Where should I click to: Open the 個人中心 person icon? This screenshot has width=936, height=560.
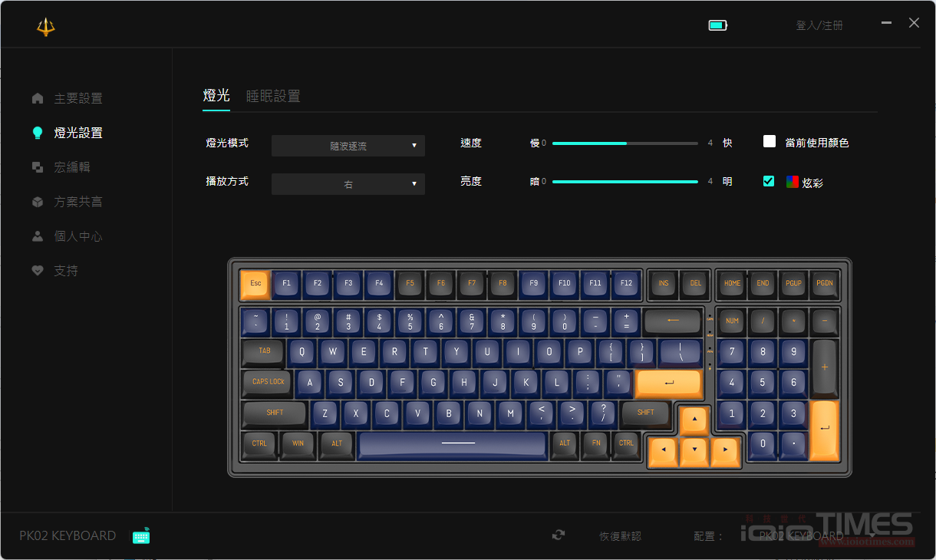[38, 236]
